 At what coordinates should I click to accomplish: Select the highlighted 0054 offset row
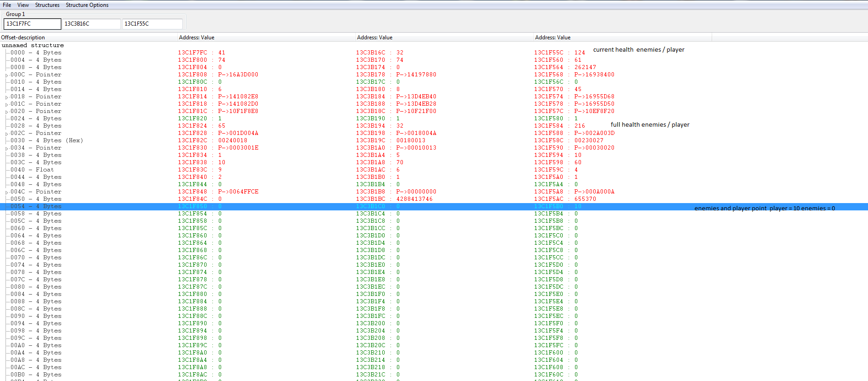pos(36,206)
